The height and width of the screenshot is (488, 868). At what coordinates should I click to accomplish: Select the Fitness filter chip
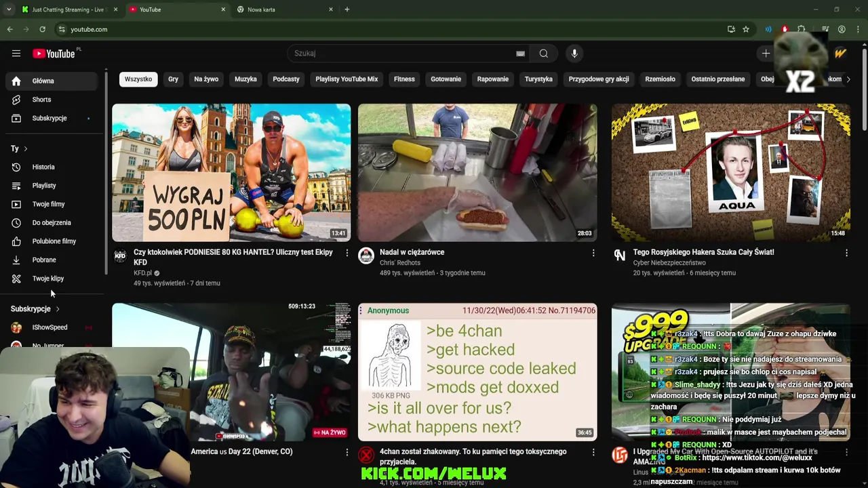point(404,79)
